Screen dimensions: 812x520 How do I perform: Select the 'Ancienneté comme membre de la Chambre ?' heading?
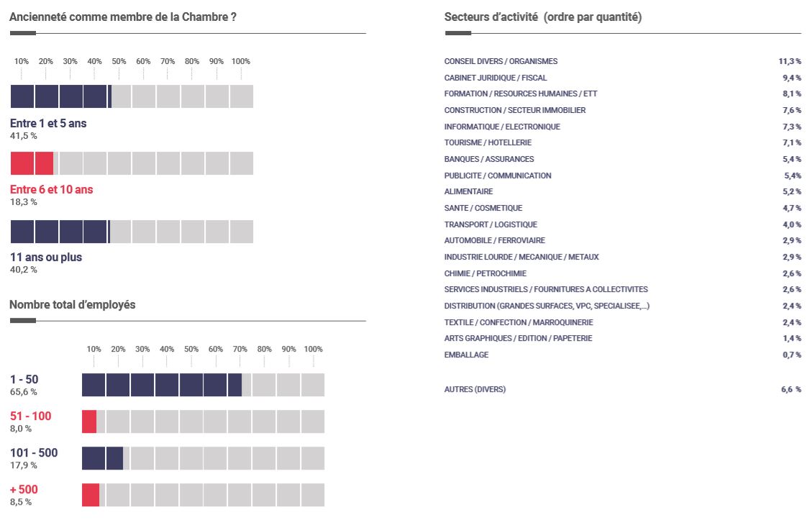pyautogui.click(x=123, y=17)
